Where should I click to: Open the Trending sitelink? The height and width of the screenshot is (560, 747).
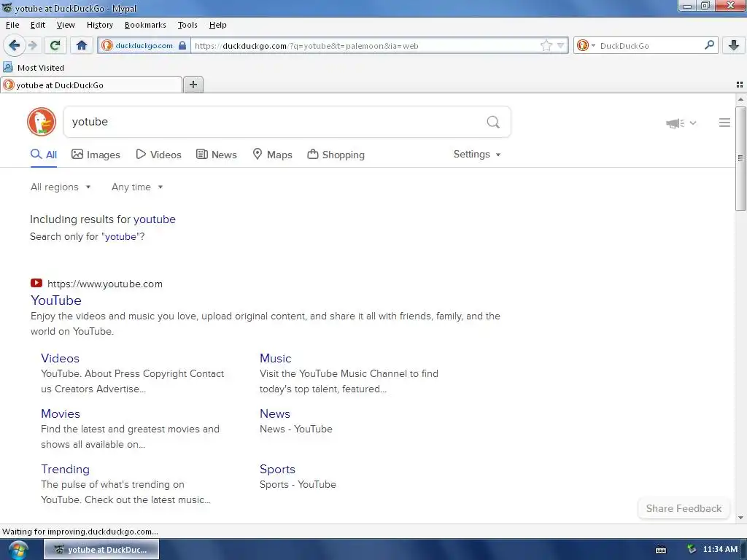point(65,469)
